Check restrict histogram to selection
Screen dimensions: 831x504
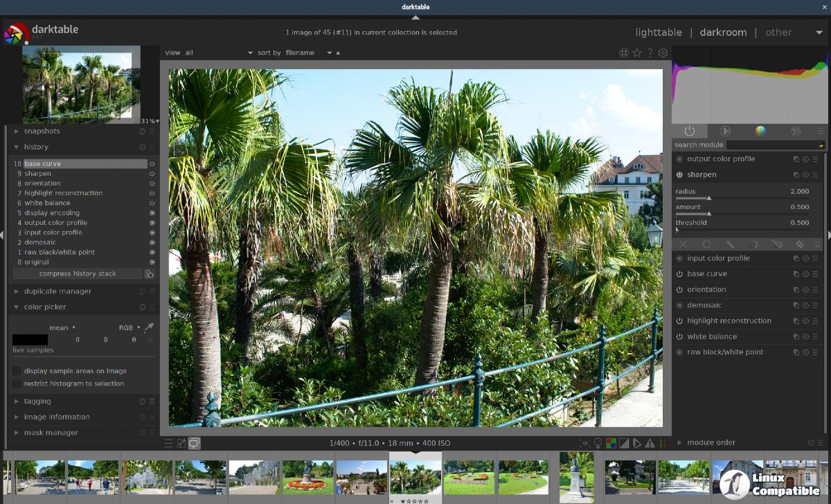tap(17, 384)
